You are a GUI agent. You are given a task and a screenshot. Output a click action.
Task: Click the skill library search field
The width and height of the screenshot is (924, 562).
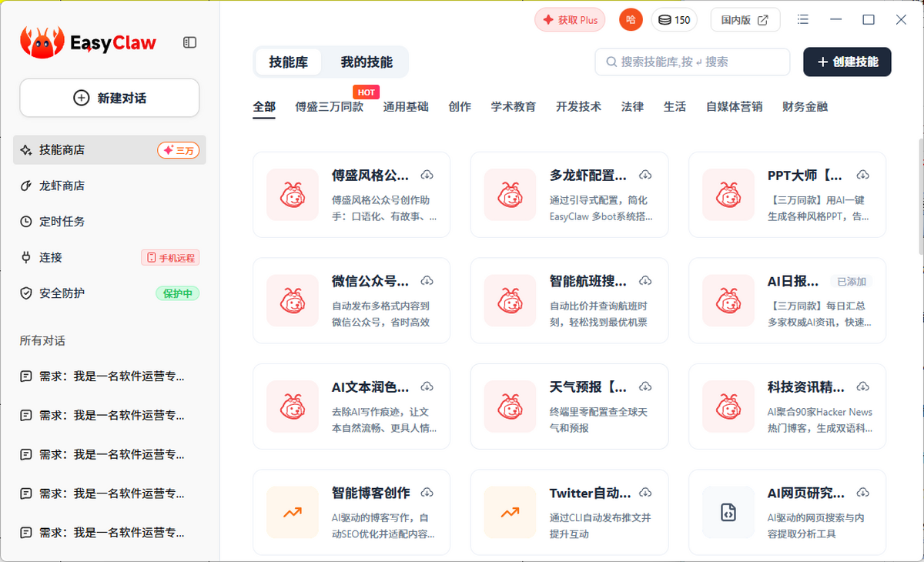(x=692, y=62)
